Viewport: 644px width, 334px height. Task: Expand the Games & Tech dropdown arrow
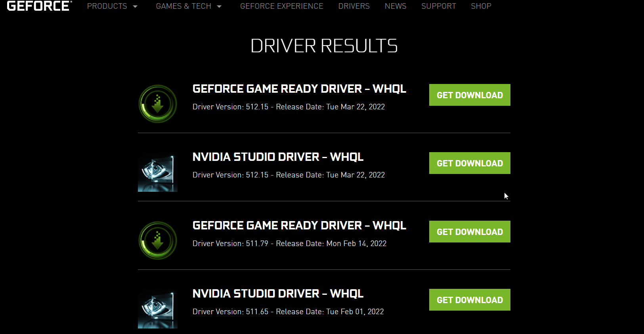[x=219, y=6]
